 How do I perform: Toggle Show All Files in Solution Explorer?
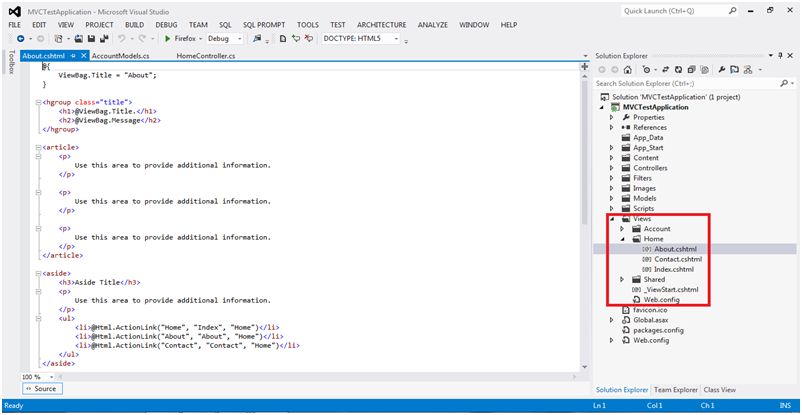(x=704, y=70)
